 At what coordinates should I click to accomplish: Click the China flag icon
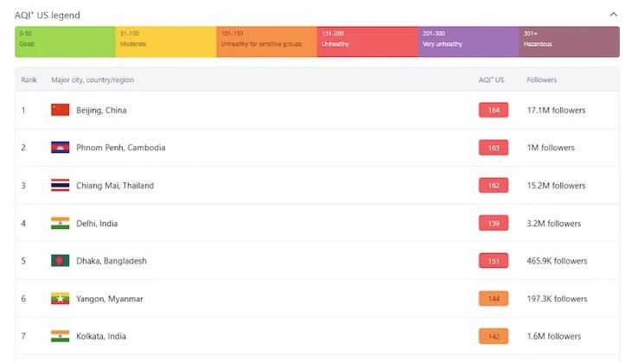60,110
